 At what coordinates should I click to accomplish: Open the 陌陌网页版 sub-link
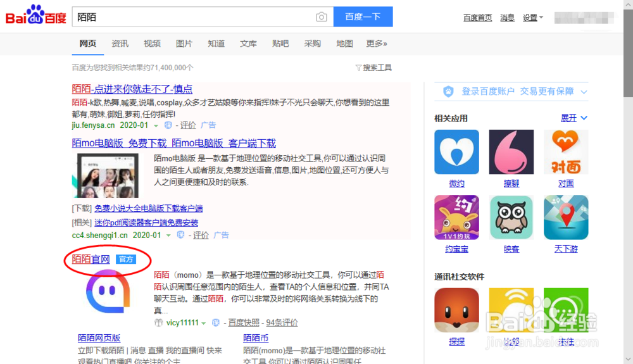tap(99, 338)
